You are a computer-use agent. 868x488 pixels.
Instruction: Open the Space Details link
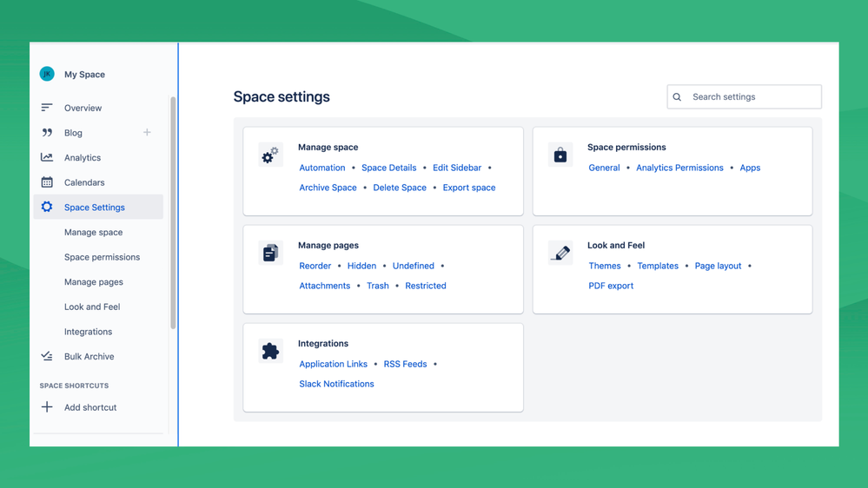(388, 168)
